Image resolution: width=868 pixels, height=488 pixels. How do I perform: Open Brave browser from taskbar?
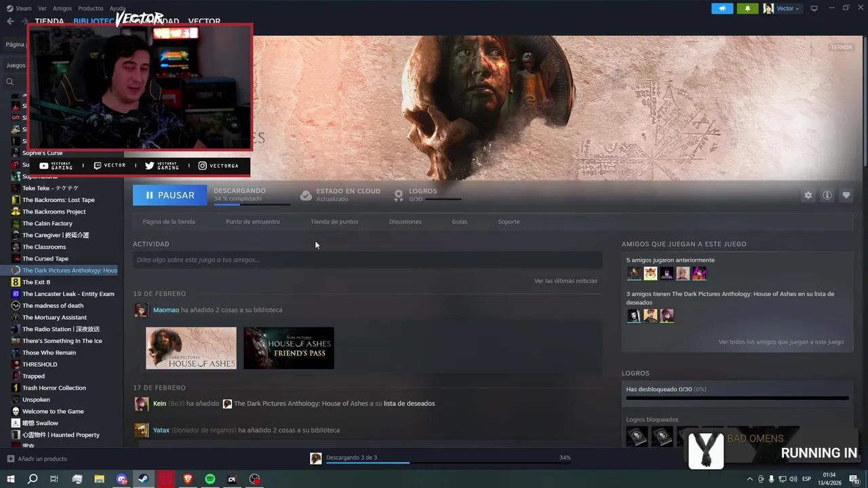click(x=188, y=479)
